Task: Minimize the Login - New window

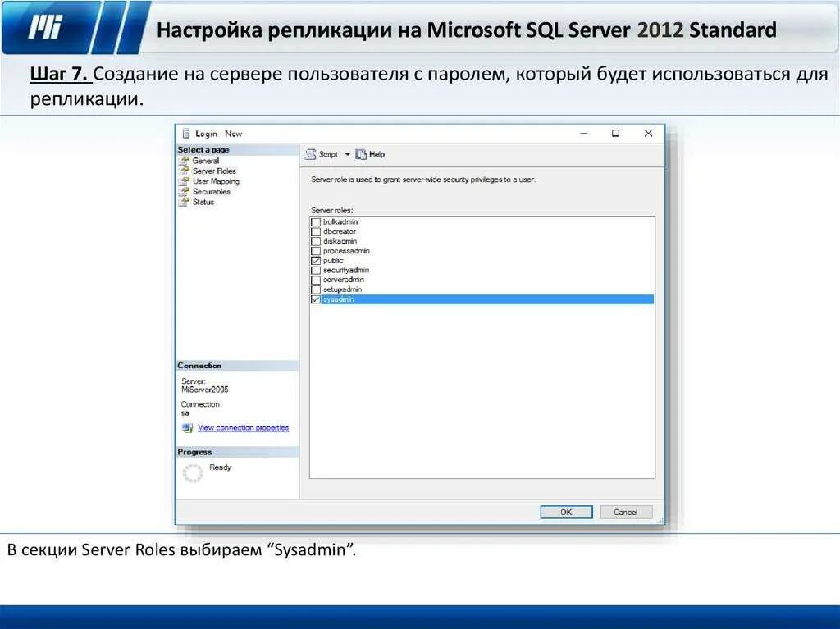Action: click(x=584, y=134)
